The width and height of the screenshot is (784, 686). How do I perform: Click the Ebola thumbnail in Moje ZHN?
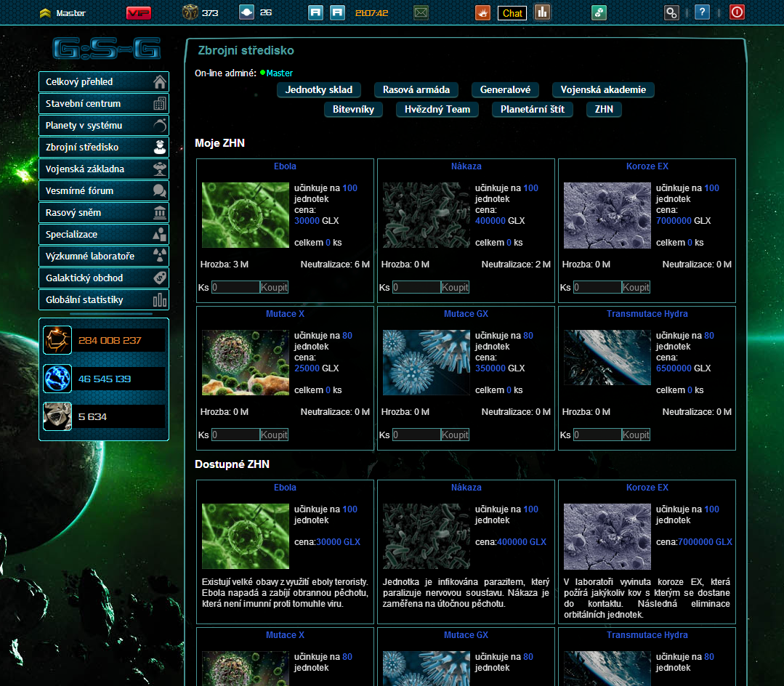tap(246, 215)
